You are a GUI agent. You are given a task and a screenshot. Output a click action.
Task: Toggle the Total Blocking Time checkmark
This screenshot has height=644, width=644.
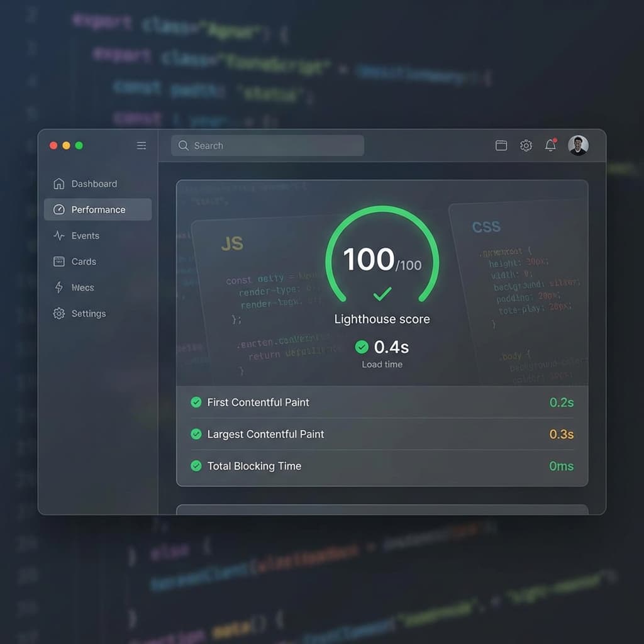(196, 466)
